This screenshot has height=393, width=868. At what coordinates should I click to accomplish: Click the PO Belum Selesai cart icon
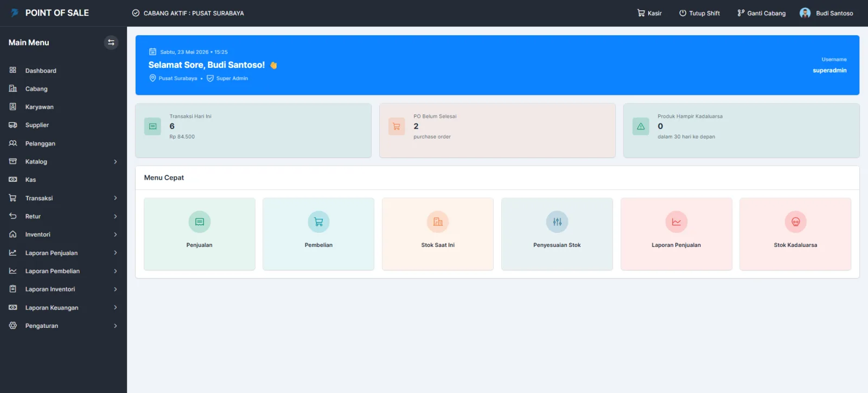click(397, 126)
